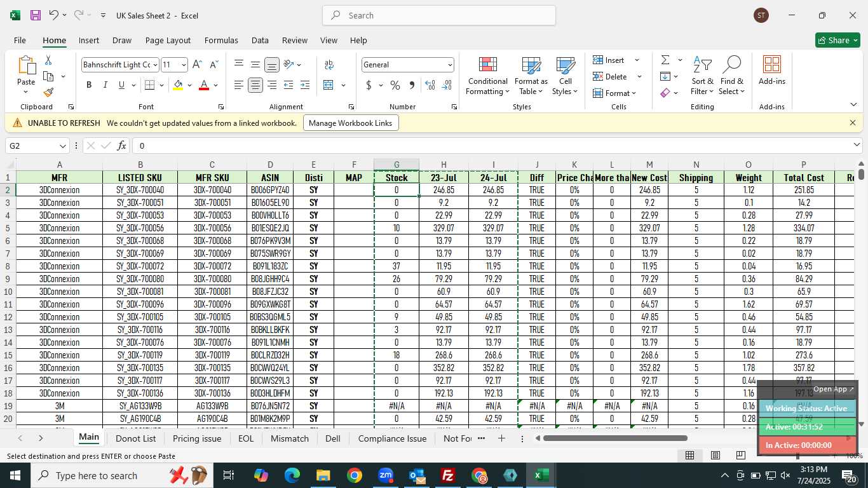868x488 pixels.
Task: Click the Format Painter brush icon
Action: click(48, 92)
